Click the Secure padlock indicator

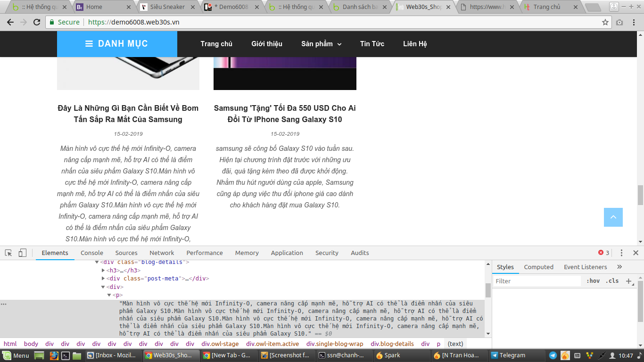[65, 22]
